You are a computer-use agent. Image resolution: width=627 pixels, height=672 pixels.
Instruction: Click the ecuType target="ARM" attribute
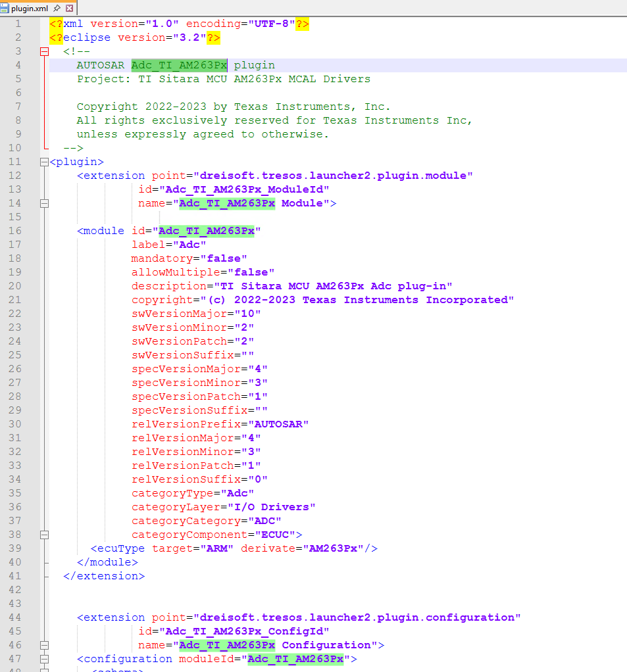[x=193, y=548]
